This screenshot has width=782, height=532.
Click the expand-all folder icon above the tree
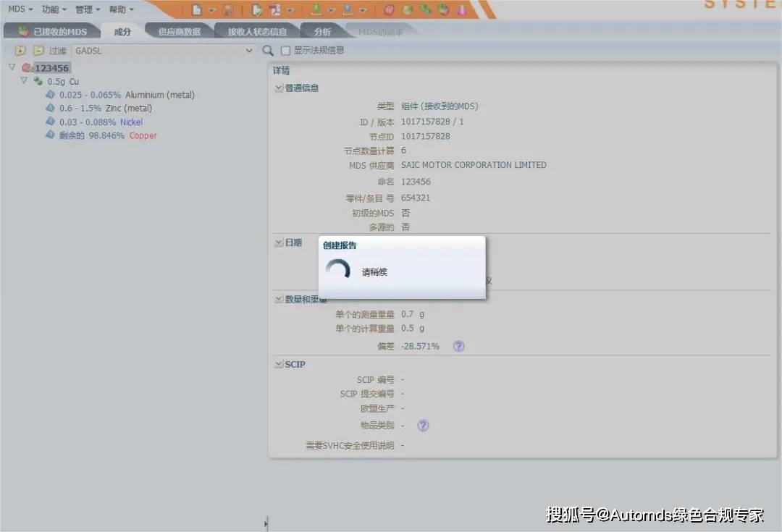tap(20, 51)
